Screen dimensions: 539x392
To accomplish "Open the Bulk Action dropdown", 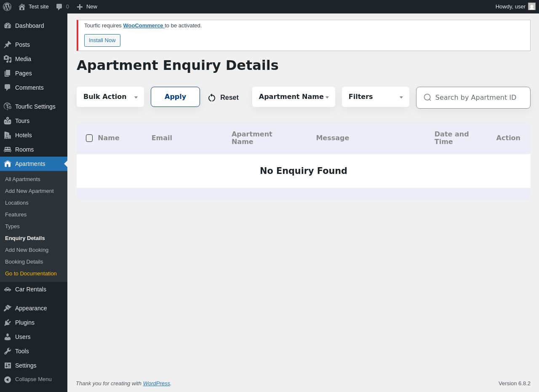I will (x=110, y=97).
